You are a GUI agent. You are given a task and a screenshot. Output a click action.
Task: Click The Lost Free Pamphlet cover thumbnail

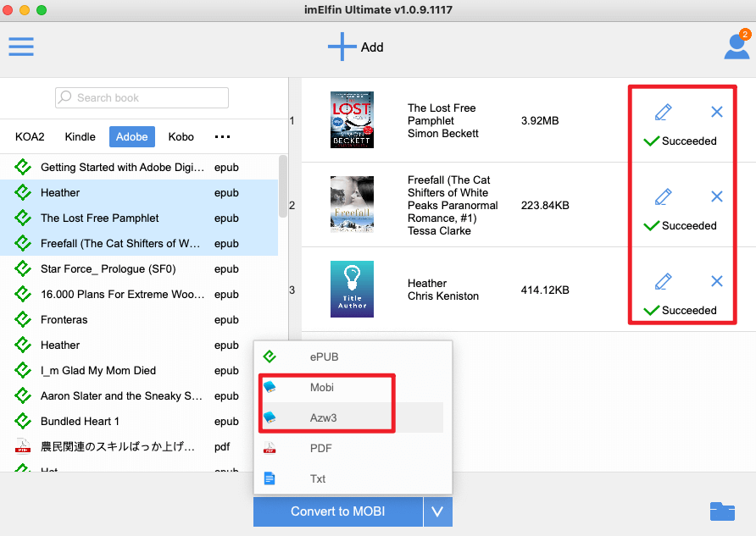tap(352, 120)
